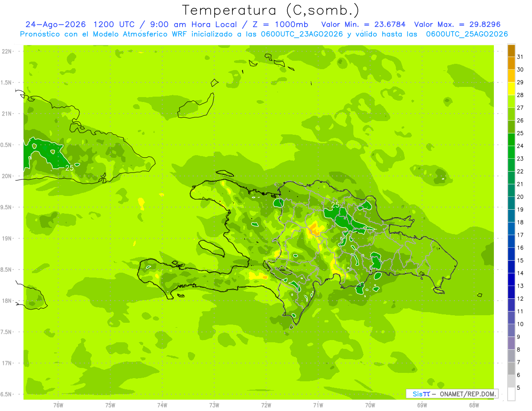Click legend swatch between 29 and 30
Viewport: 532px width, 411px height.
(x=511, y=76)
